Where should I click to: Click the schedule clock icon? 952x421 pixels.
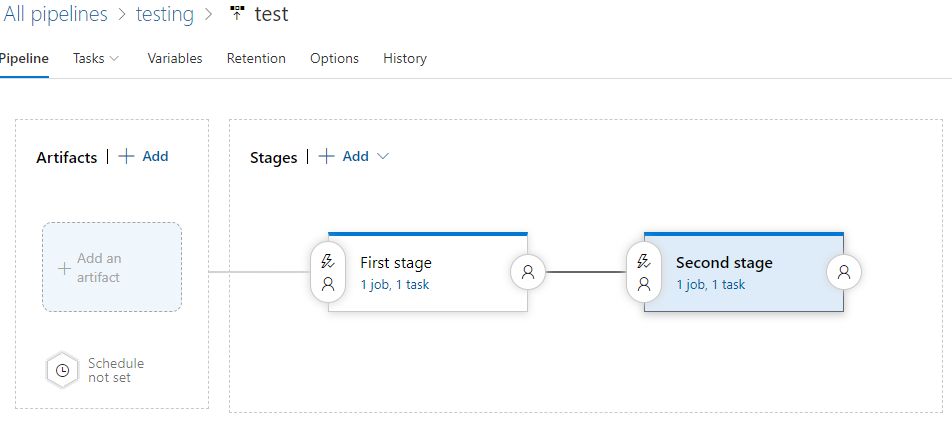(62, 370)
